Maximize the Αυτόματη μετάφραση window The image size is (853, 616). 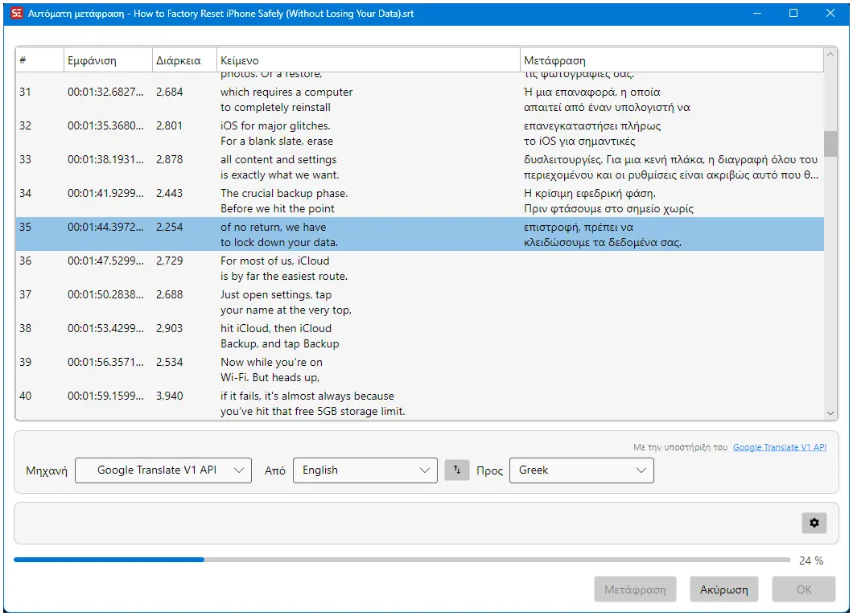[793, 13]
